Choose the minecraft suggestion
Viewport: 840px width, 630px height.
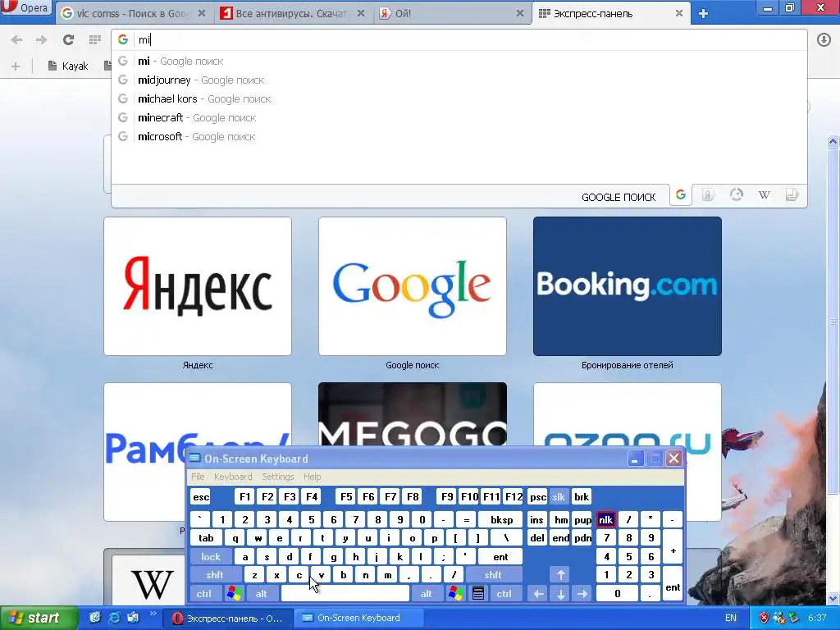pos(459,117)
